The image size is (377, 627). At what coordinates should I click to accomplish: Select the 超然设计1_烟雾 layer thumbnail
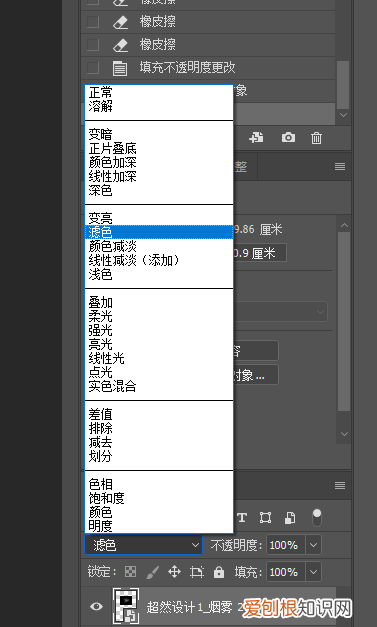[126, 606]
